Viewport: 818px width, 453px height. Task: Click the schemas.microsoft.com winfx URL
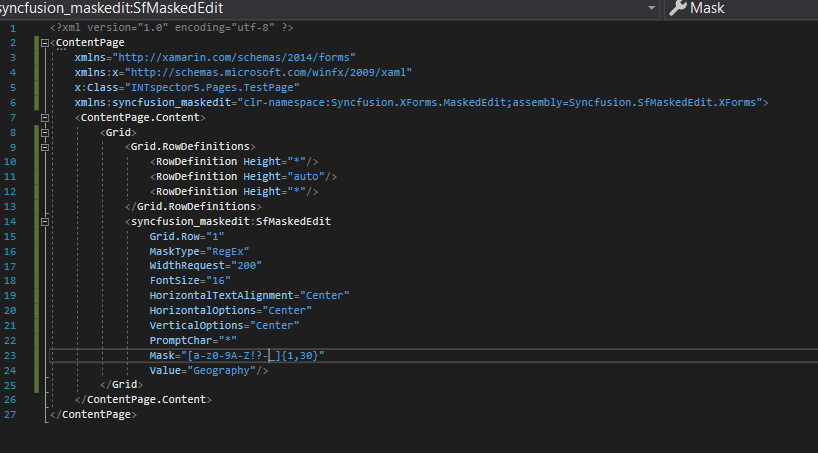pos(268,73)
